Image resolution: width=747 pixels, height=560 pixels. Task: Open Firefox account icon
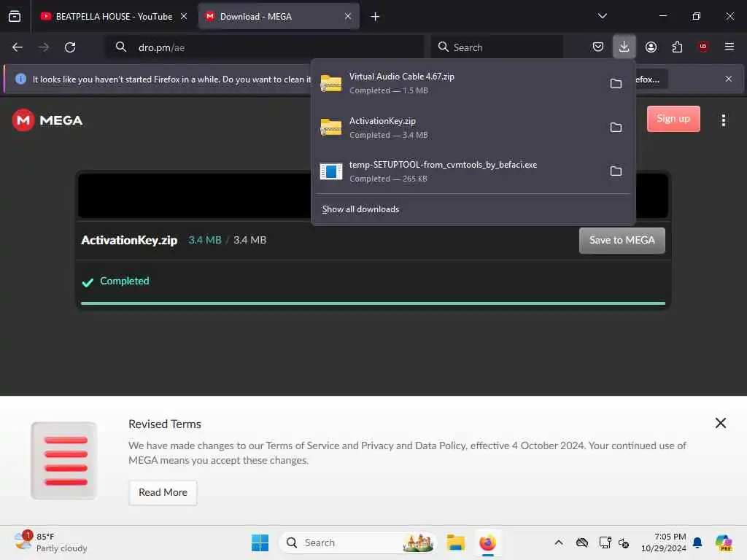click(651, 47)
